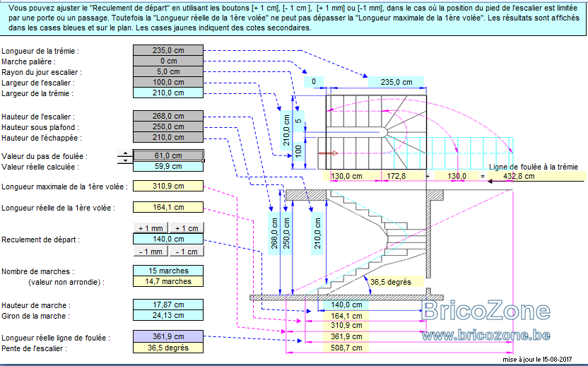Select the Hauteur de l'échappée 210,0 cm field

[x=168, y=137]
